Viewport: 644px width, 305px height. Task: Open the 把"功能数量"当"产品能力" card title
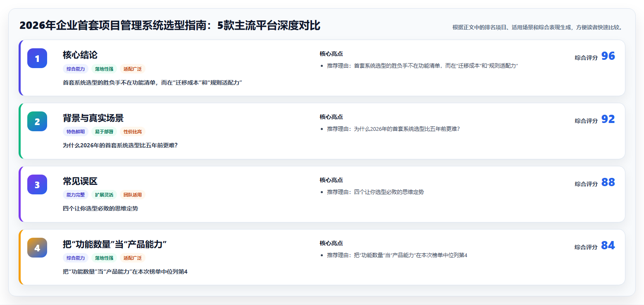114,244
